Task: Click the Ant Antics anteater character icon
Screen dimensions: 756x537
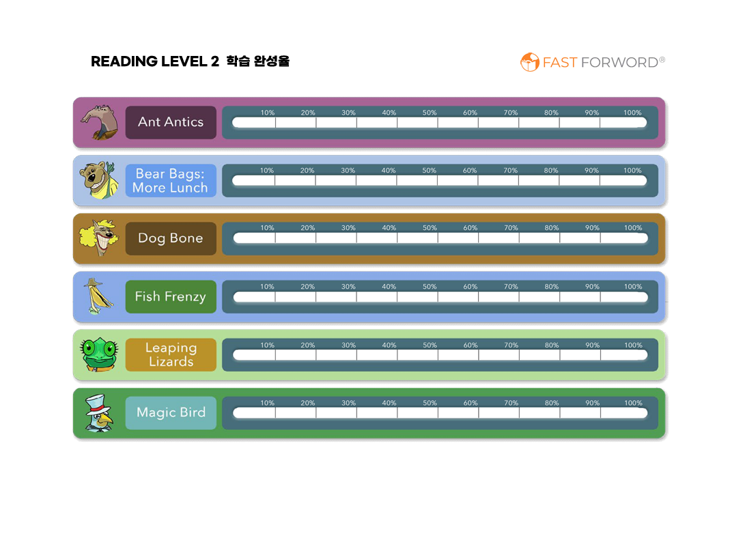Action: point(99,122)
